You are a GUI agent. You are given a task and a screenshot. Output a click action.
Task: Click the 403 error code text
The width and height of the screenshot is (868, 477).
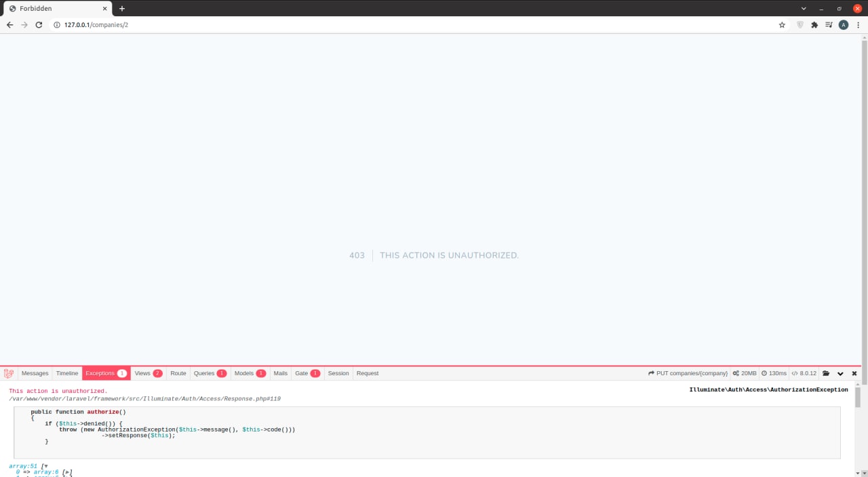(x=357, y=256)
